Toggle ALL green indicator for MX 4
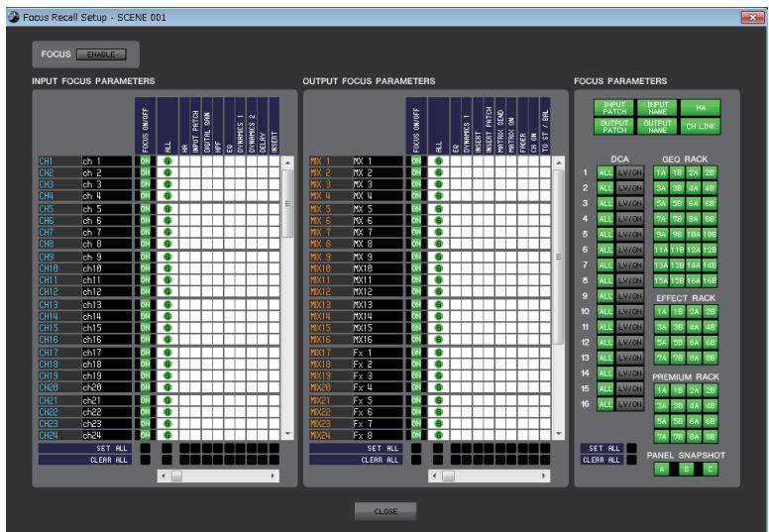 click(438, 195)
